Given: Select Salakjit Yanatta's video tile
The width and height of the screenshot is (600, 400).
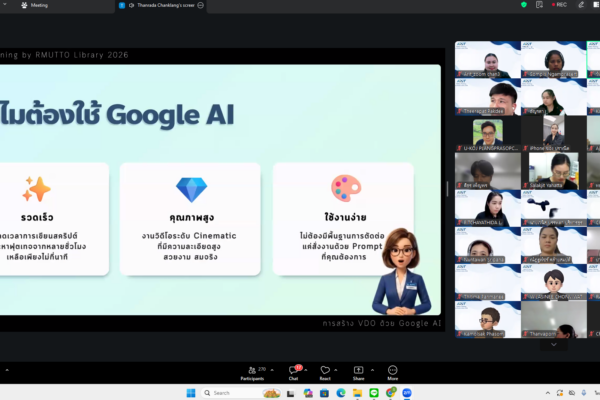Looking at the screenshot, I should [x=554, y=171].
